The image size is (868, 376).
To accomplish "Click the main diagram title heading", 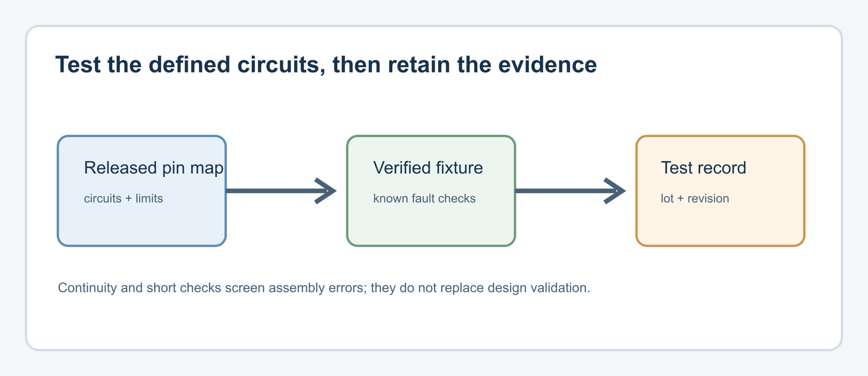I will tap(326, 65).
